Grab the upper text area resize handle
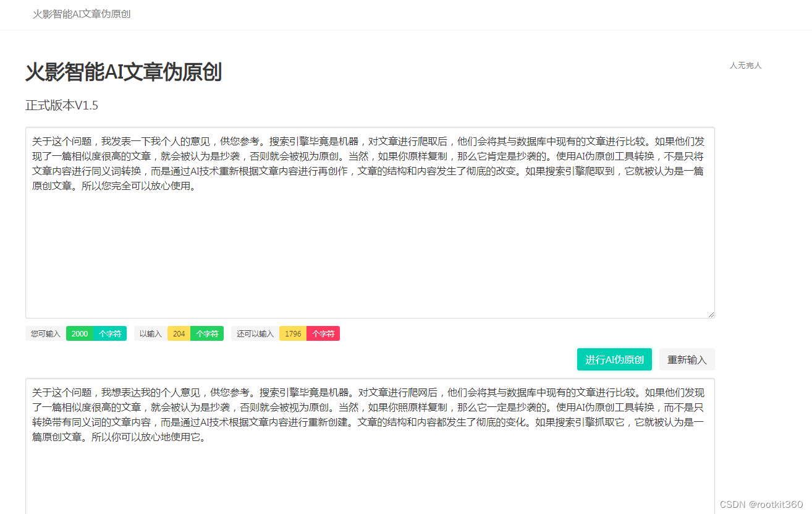This screenshot has width=812, height=514. 711,314
